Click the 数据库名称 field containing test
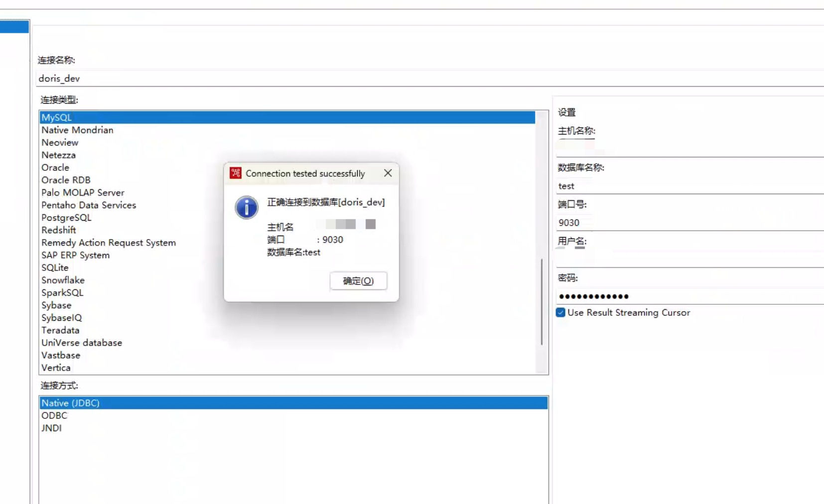The height and width of the screenshot is (504, 824). pos(690,186)
